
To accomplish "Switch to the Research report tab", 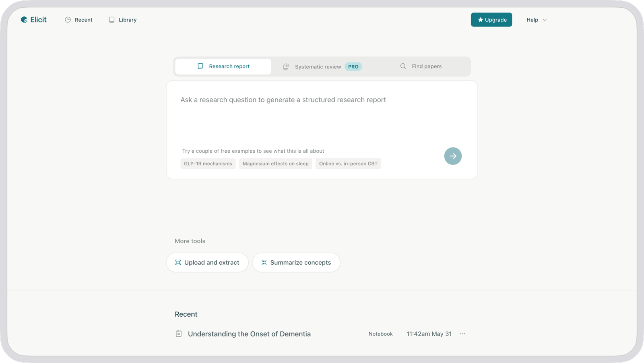I will pos(223,66).
